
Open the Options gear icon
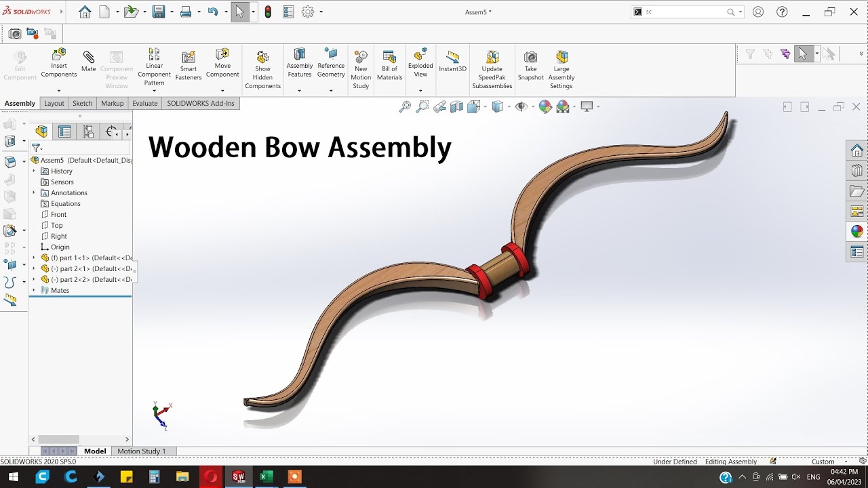[308, 12]
